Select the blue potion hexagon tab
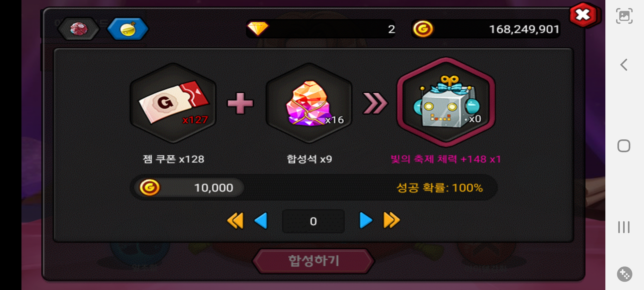Viewport: 644px width, 290px height. point(128,29)
